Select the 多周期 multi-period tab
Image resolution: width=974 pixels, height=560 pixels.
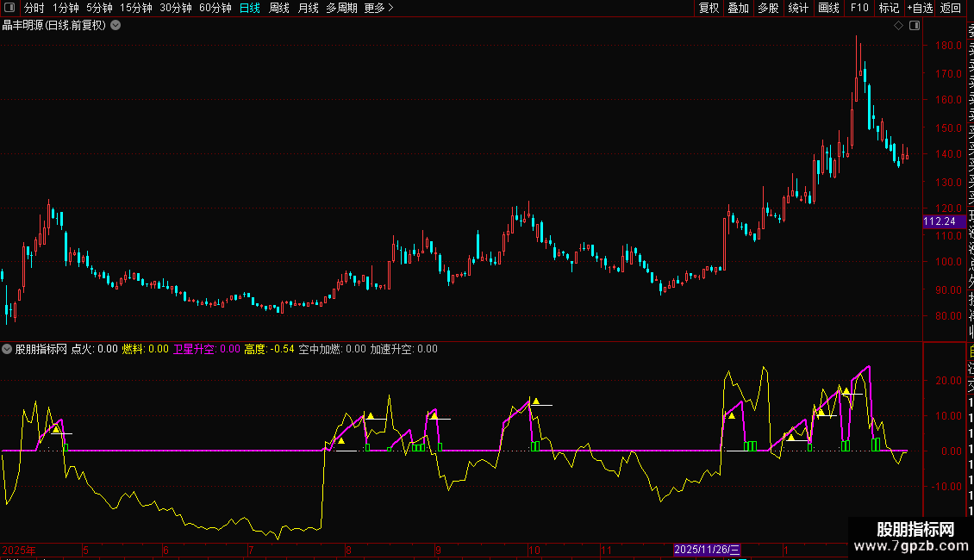341,8
